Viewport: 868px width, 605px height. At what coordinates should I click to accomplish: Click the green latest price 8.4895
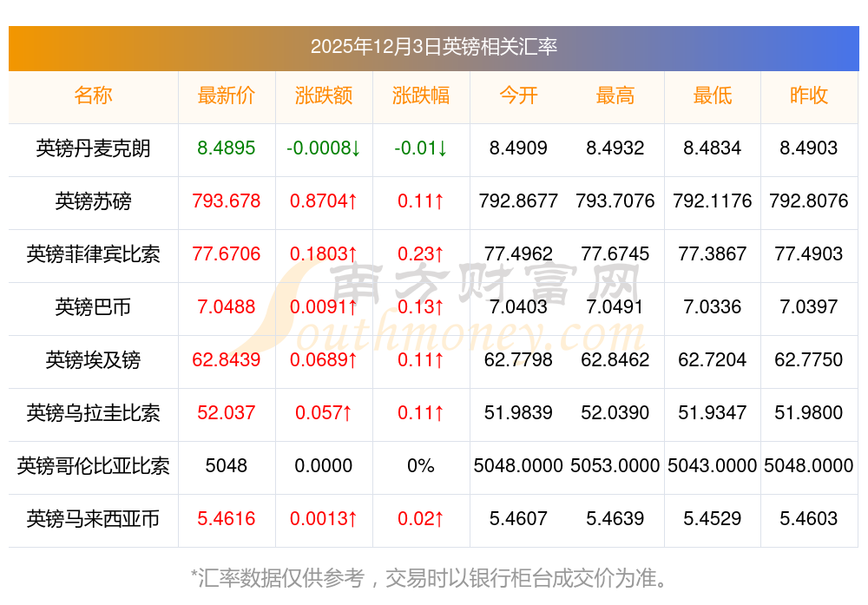point(226,148)
